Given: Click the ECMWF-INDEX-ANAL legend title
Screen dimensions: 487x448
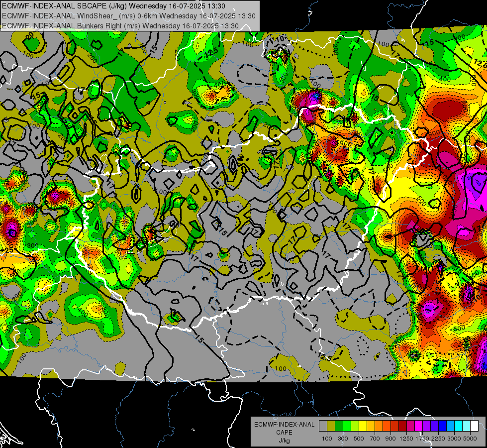Looking at the screenshot, I should 284,425.
